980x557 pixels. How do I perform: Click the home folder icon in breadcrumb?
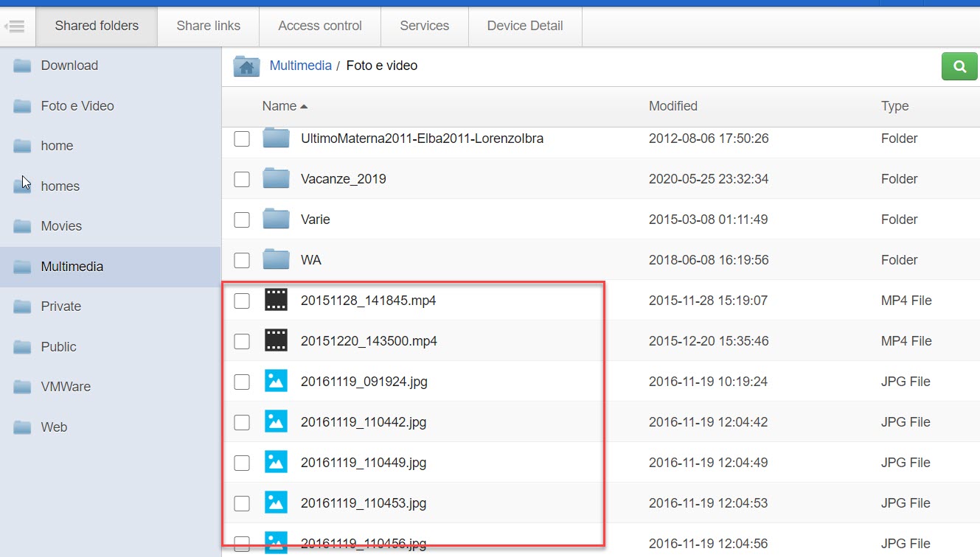tap(246, 66)
